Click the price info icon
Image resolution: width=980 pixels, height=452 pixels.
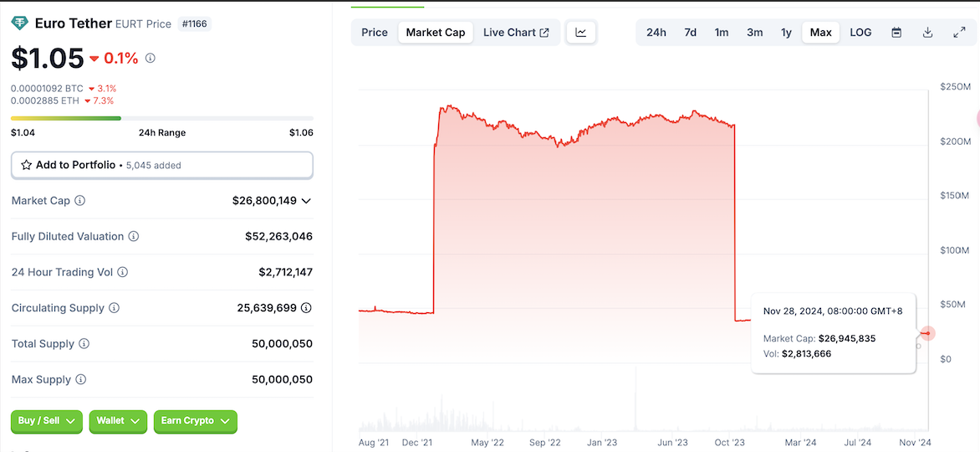(x=151, y=59)
